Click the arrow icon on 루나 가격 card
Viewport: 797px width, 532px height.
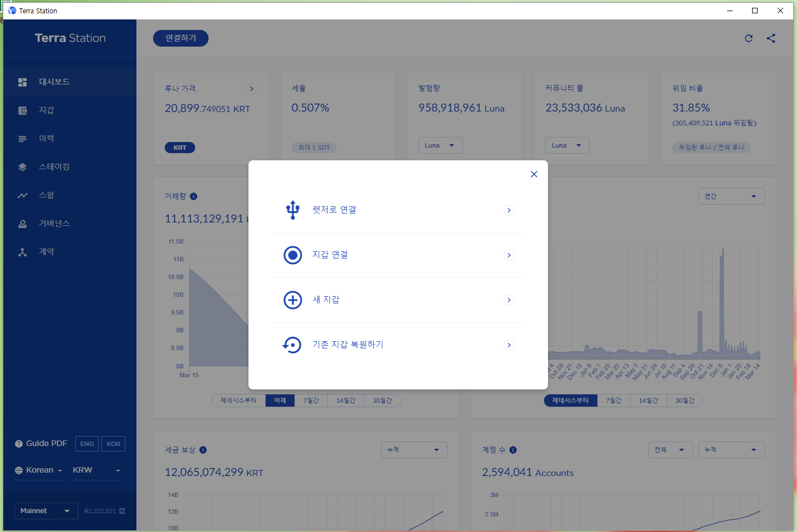tap(252, 89)
